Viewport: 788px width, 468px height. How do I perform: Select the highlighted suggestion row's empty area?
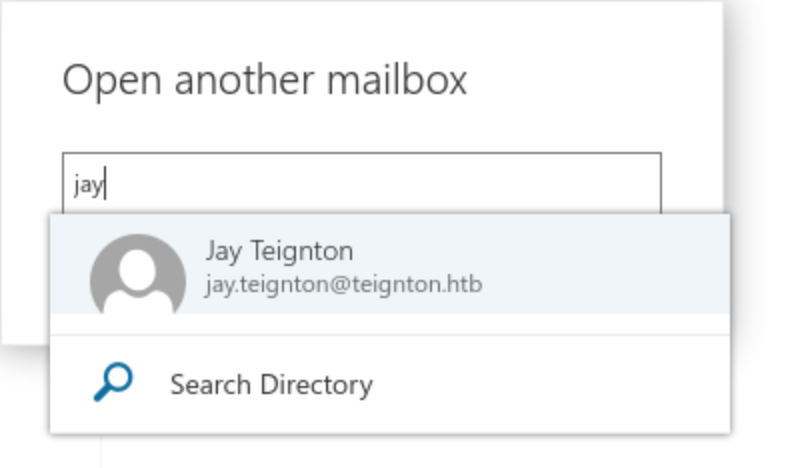(x=603, y=264)
